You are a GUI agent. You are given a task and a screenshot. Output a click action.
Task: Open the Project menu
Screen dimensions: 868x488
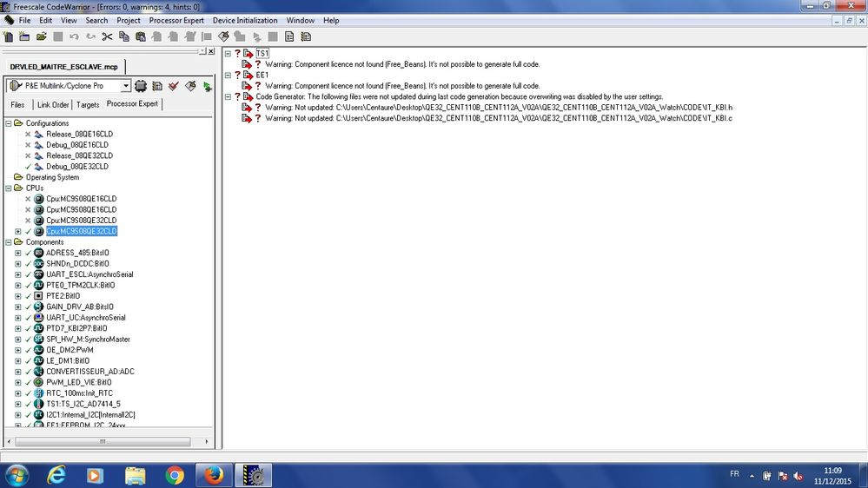click(129, 21)
